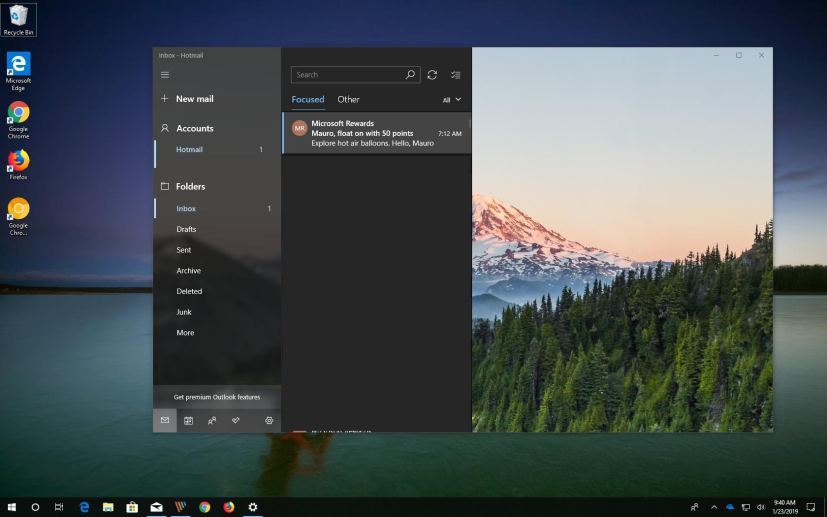Open Firefox from the taskbar
This screenshot has height=517, width=827.
(x=229, y=507)
